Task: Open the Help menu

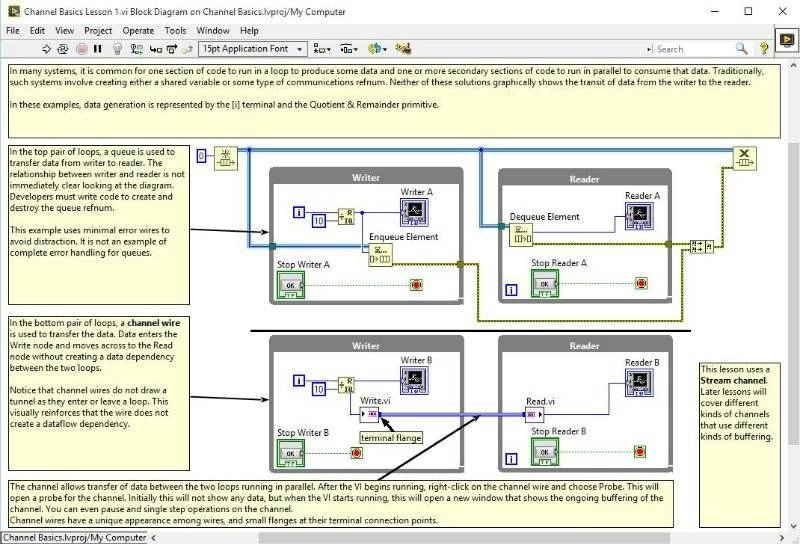Action: [x=249, y=31]
